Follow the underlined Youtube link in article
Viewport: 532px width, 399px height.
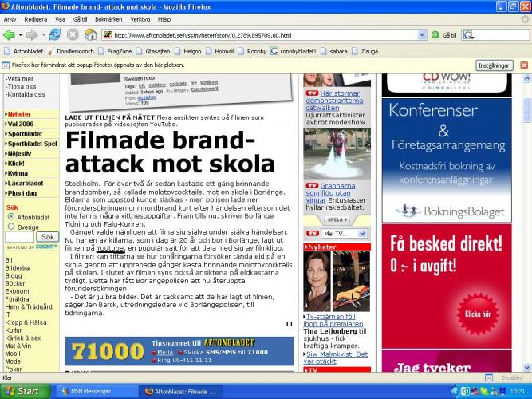(x=110, y=248)
